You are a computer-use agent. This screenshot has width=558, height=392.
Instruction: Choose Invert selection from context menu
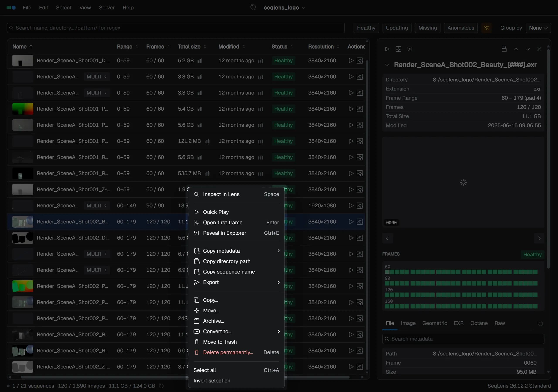pos(236,381)
